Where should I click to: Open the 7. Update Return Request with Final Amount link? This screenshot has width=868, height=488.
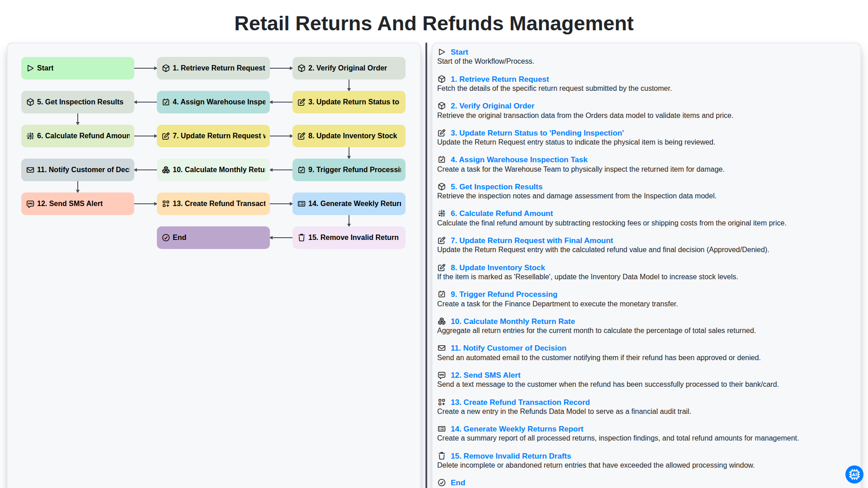point(532,240)
